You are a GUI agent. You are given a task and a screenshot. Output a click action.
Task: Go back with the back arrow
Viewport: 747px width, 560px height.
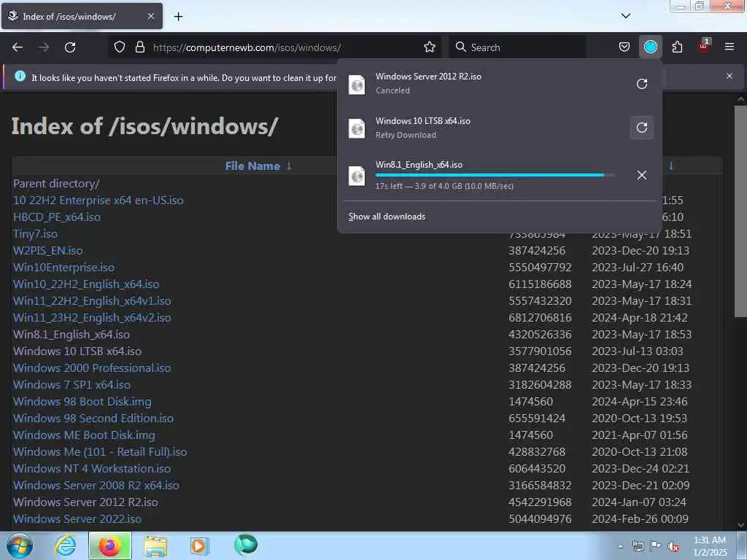click(x=18, y=47)
